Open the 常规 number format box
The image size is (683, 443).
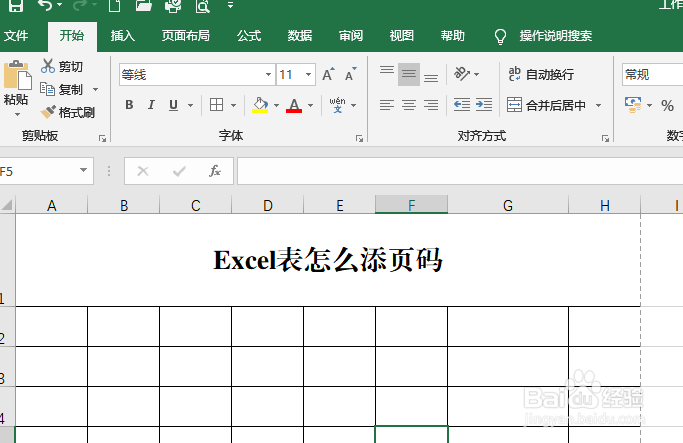[653, 74]
